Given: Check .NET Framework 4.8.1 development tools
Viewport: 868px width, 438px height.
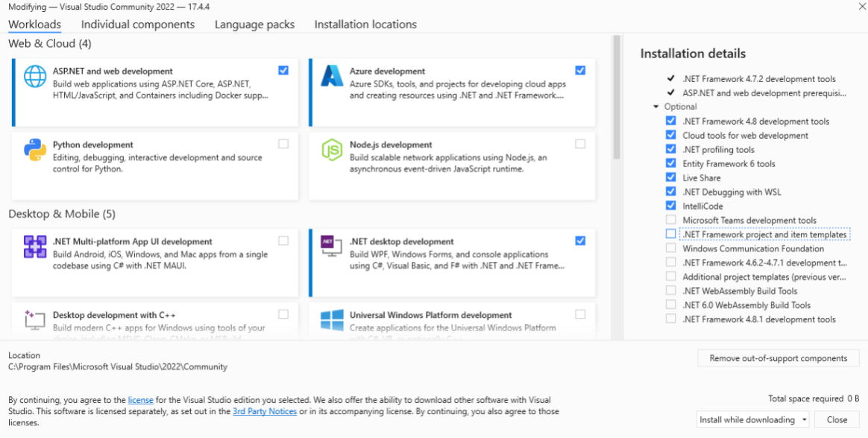Looking at the screenshot, I should (671, 319).
